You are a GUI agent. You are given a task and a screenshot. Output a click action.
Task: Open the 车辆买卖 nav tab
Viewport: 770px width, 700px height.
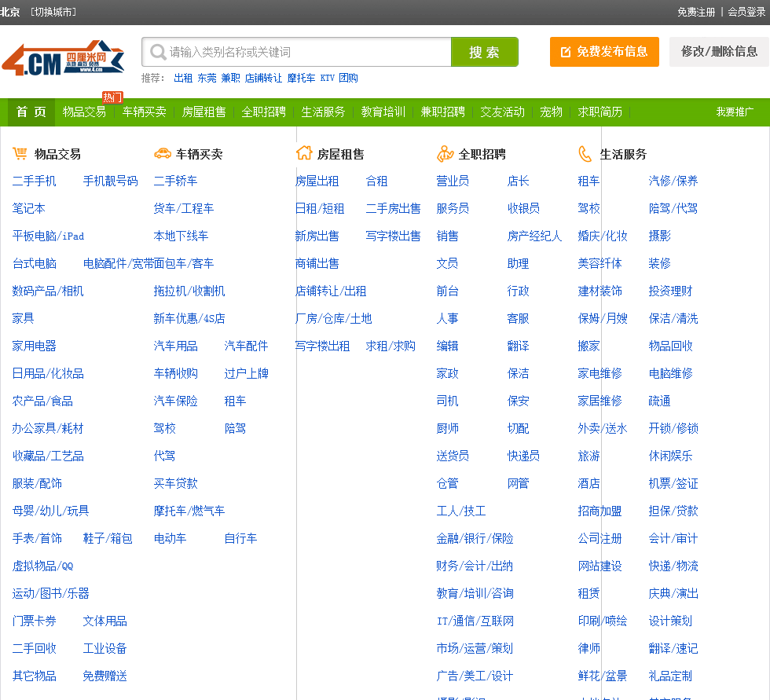click(x=144, y=112)
